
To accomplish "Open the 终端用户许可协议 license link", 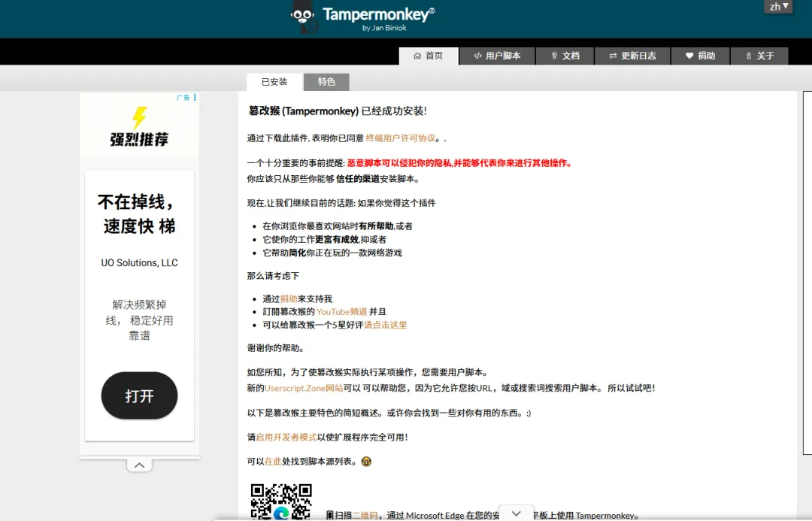I will click(x=400, y=138).
